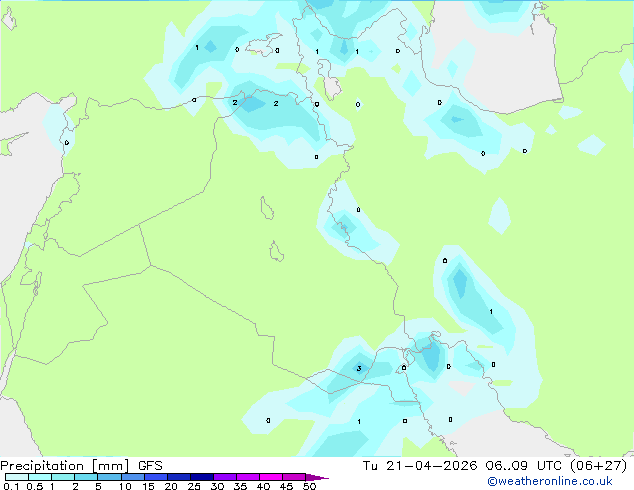Image resolution: width=634 pixels, height=490 pixels.
Task: Click the 2–5 mm legend color swatch
Action: pyautogui.click(x=86, y=477)
